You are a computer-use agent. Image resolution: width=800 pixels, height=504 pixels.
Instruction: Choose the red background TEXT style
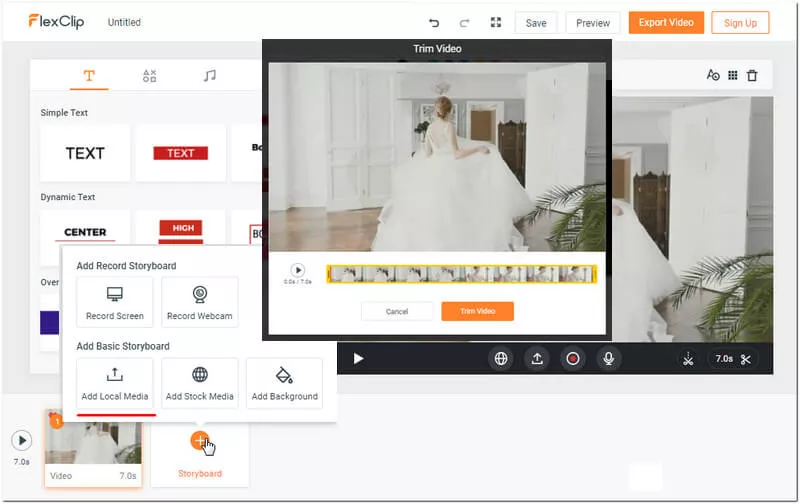181,153
